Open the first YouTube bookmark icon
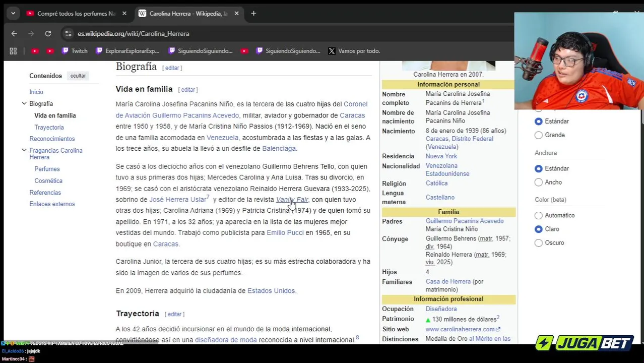644x363 pixels. [x=35, y=51]
